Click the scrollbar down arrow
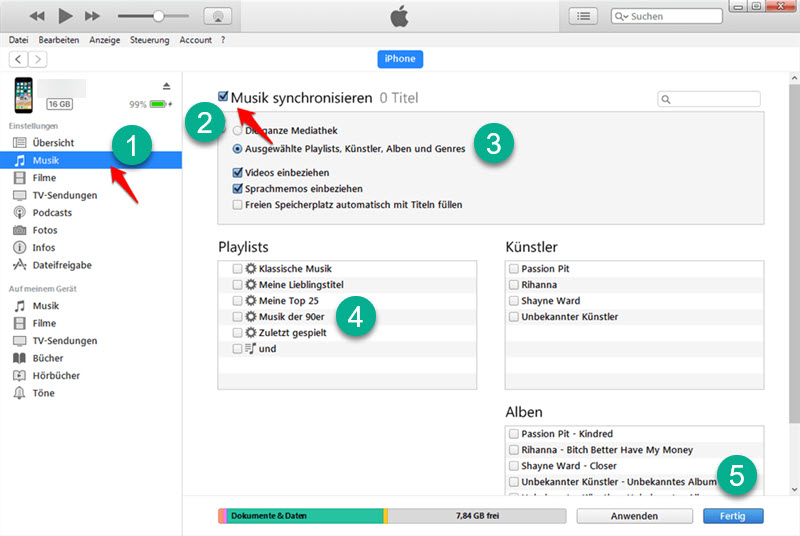The image size is (800, 536). (x=794, y=489)
